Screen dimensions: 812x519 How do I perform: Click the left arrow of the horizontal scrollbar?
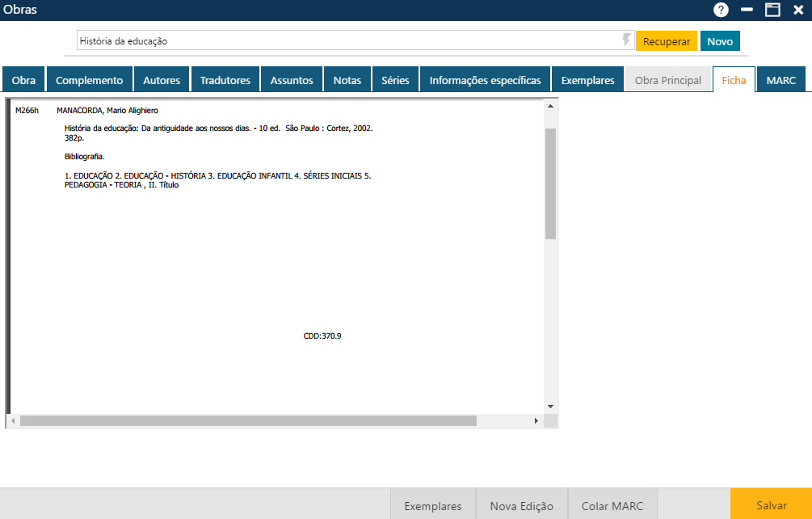tap(12, 420)
